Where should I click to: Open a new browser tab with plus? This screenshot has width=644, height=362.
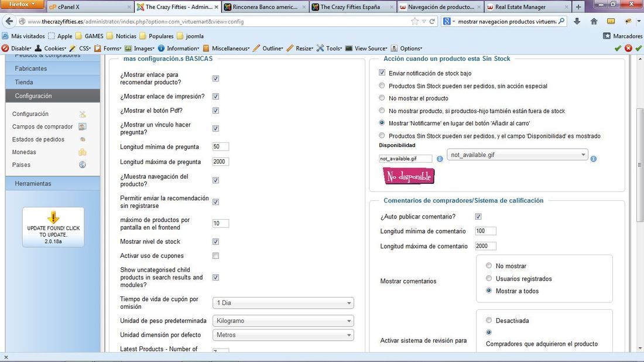578,6
